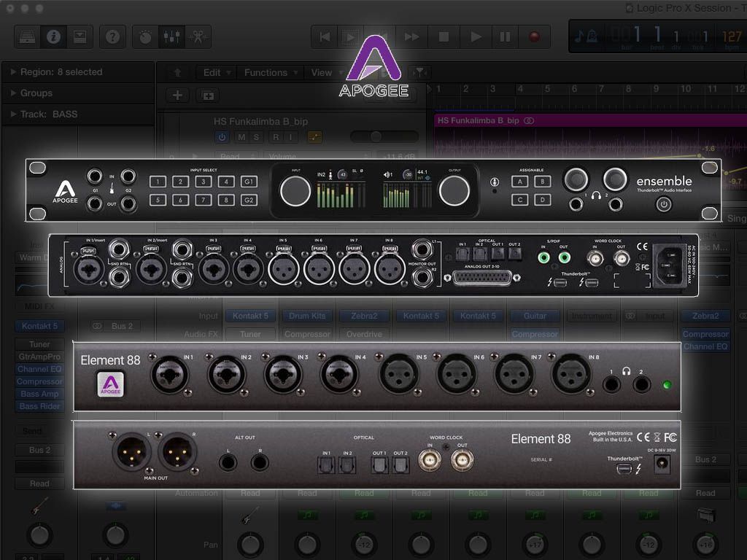Open Bus 2 output slot below Send
747x560 pixels.
tap(39, 450)
